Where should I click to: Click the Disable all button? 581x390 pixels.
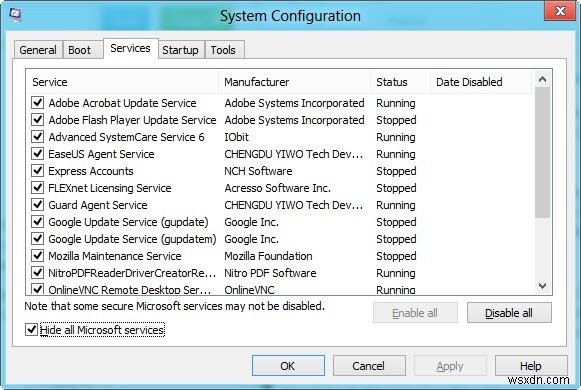point(509,313)
